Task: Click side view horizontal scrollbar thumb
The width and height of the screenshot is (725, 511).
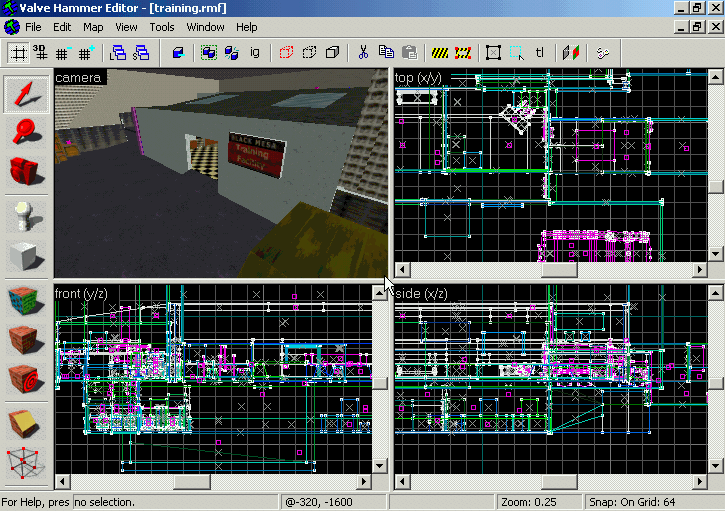Action: coord(559,482)
